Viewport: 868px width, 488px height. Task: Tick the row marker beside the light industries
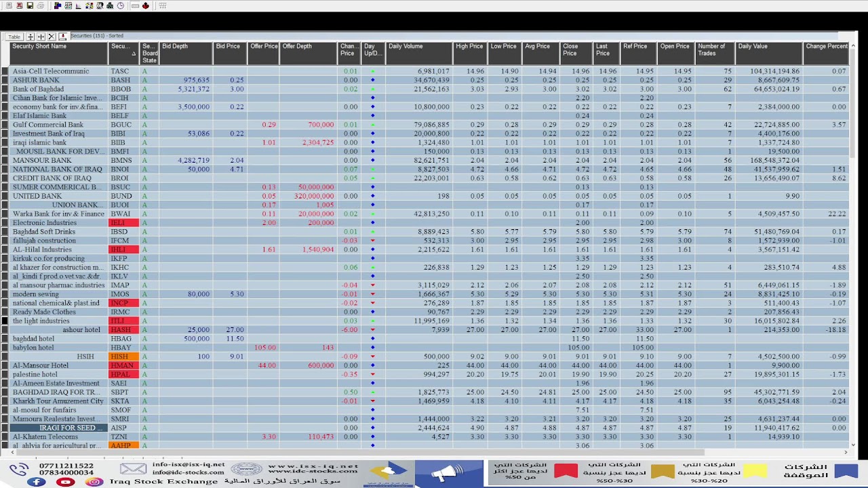click(5, 321)
